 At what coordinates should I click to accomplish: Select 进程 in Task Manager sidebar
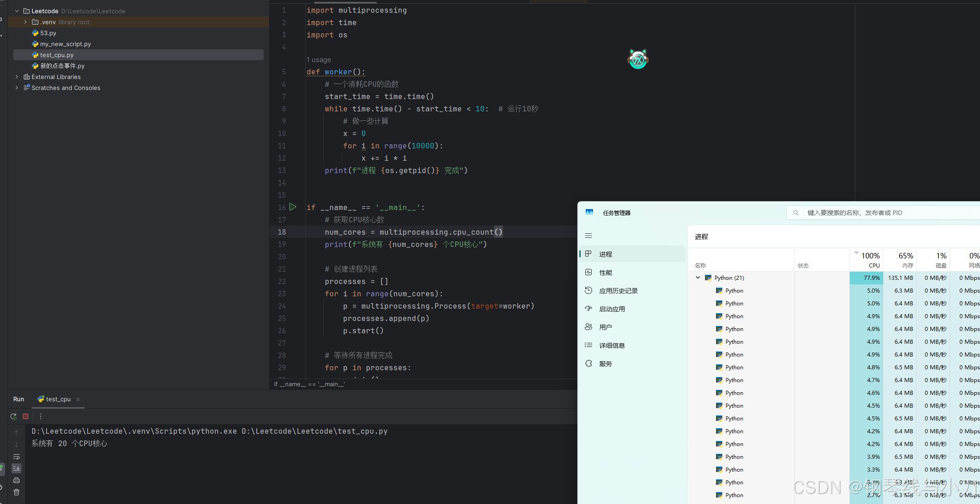point(632,254)
